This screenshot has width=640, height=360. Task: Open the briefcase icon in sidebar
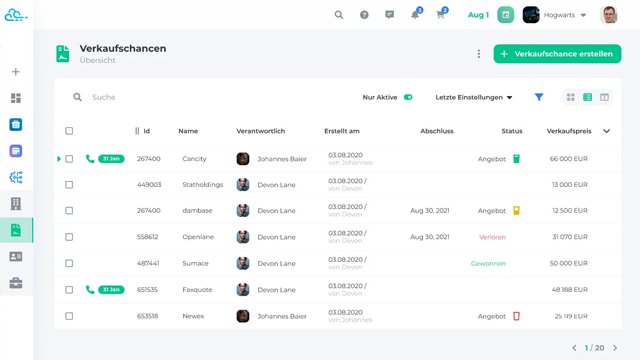coord(16,283)
